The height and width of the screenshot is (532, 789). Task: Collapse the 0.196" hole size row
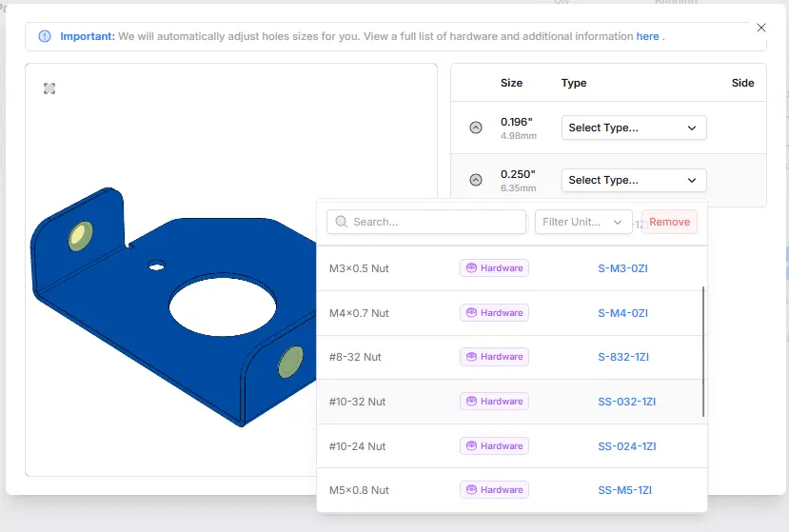(x=476, y=128)
